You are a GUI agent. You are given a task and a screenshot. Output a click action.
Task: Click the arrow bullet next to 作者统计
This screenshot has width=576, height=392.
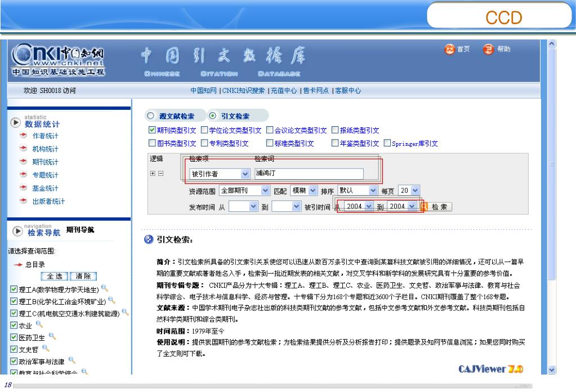(x=24, y=135)
